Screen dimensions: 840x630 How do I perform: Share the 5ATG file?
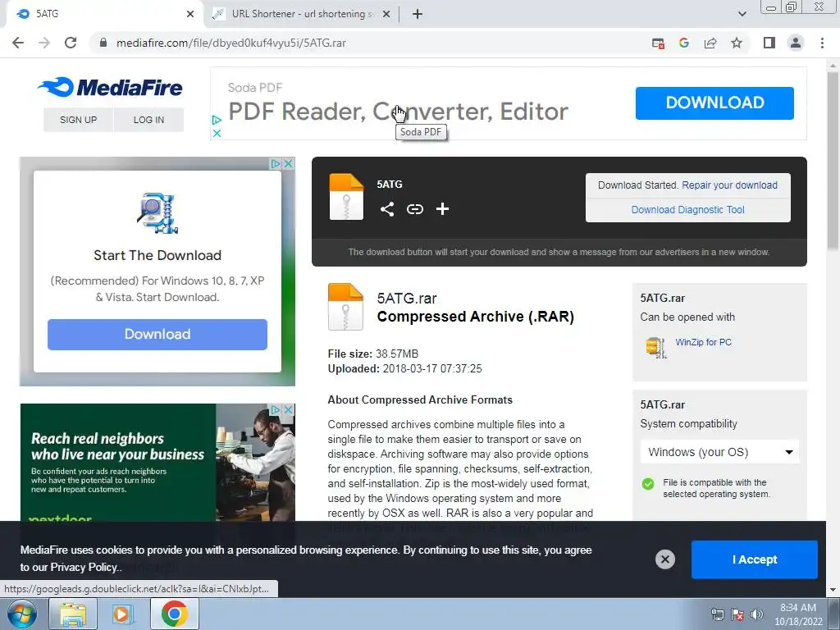[x=387, y=209]
